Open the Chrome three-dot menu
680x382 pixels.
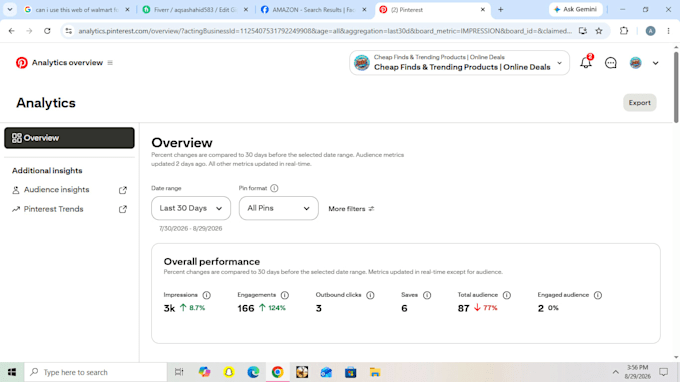(668, 31)
